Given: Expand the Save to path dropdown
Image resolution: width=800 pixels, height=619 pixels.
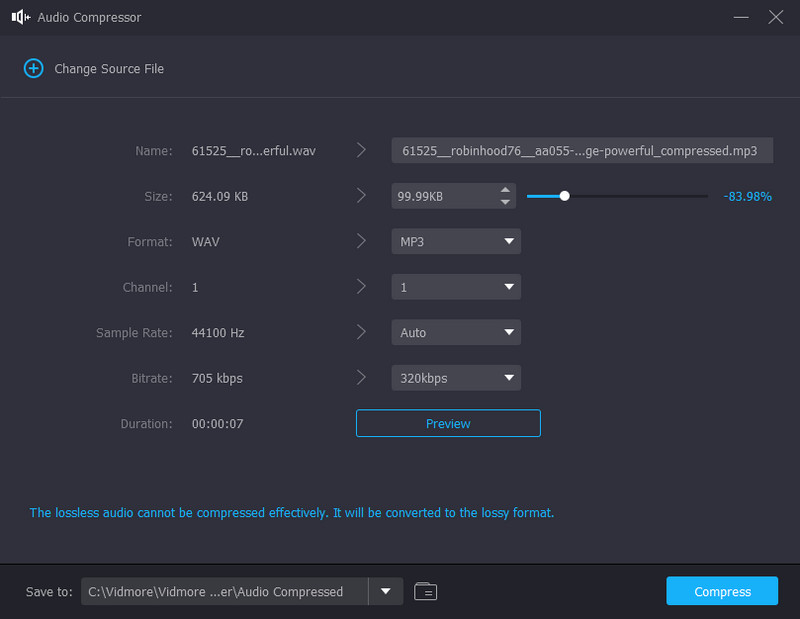Looking at the screenshot, I should point(385,591).
